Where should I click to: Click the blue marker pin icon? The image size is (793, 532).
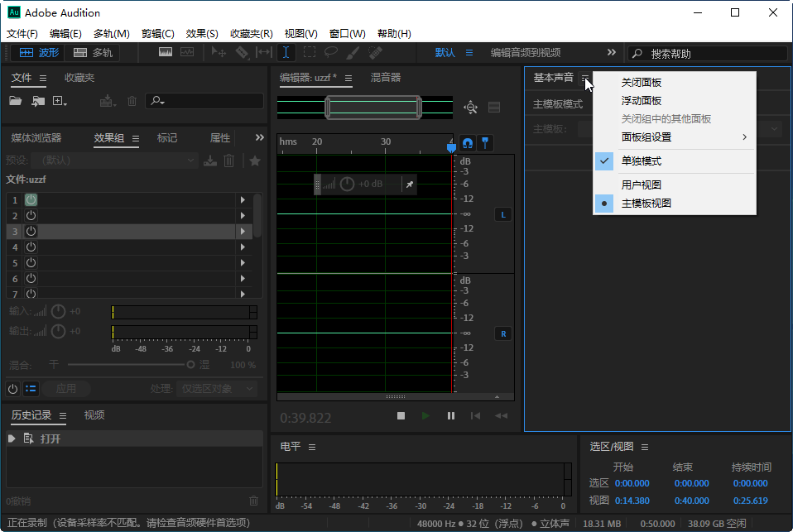point(485,144)
